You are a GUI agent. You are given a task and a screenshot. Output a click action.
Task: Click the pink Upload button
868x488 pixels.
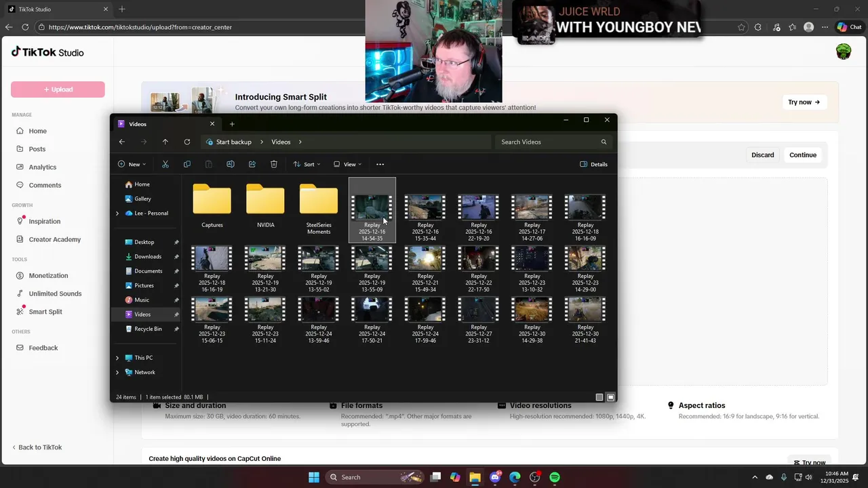click(x=58, y=89)
